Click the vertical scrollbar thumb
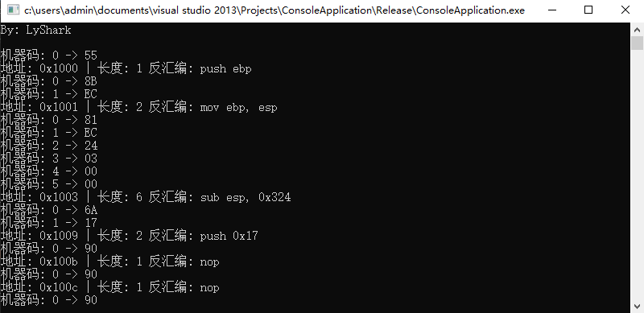Image resolution: width=644 pixels, height=313 pixels. click(x=637, y=43)
